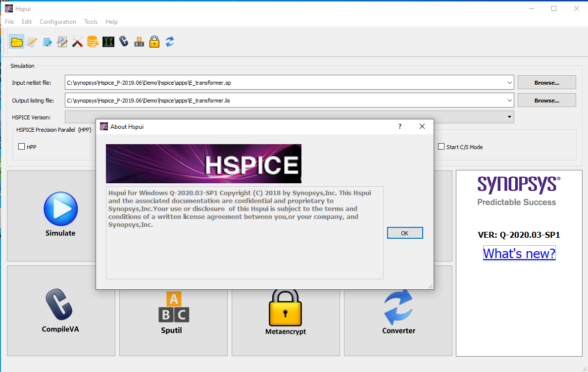The width and height of the screenshot is (588, 372).
Task: Maximize the Hspui main window
Action: pos(554,8)
